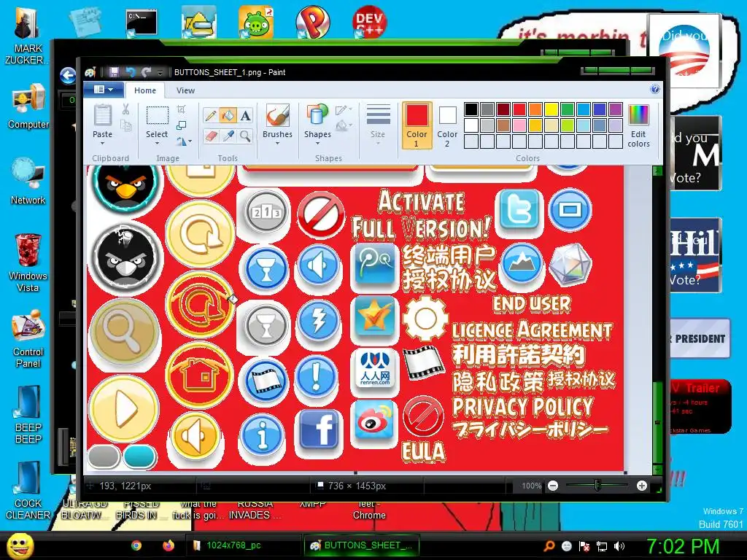Click the Shapes gallery icon

click(x=317, y=116)
